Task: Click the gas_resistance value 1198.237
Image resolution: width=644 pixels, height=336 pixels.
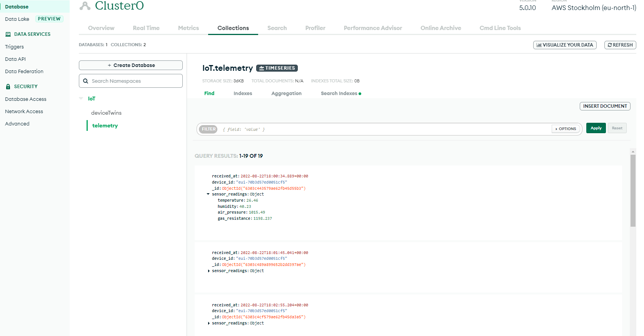Action: coord(263,219)
